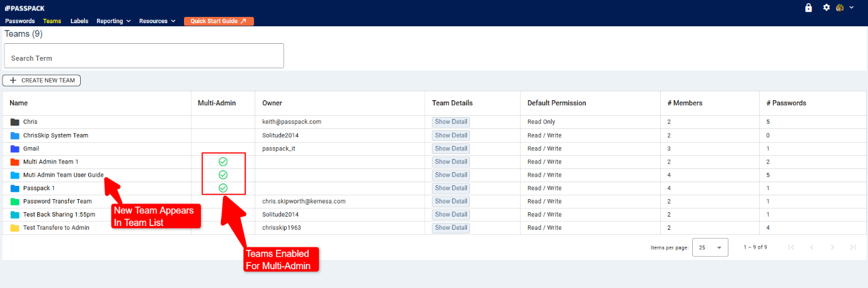868x288 pixels.
Task: Select Test Transfere to Admin name
Action: [x=56, y=227]
